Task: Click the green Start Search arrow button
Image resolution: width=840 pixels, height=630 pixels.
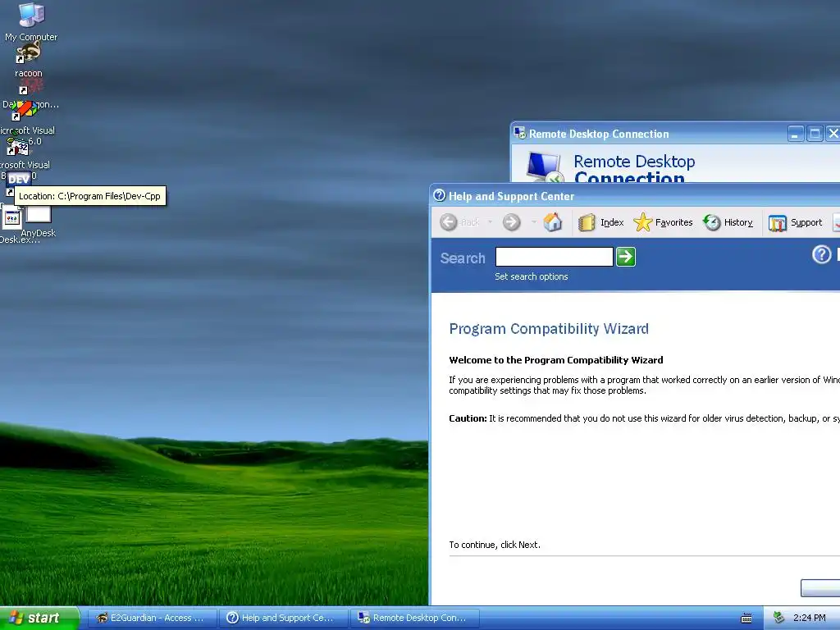Action: pos(626,257)
